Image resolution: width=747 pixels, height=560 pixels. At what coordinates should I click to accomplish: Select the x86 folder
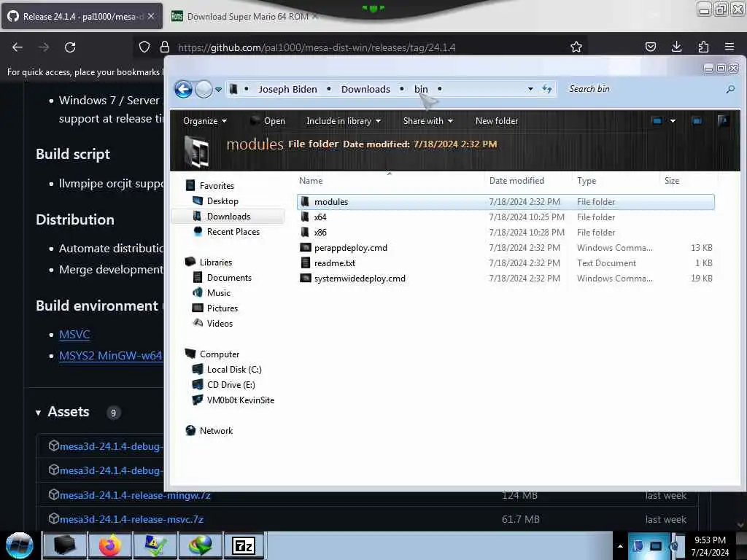point(320,233)
